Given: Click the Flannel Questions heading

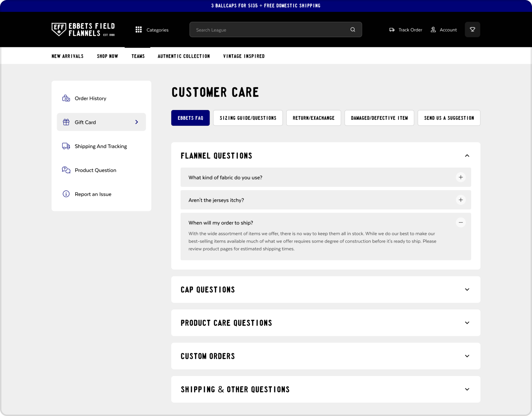Looking at the screenshot, I should tap(216, 155).
